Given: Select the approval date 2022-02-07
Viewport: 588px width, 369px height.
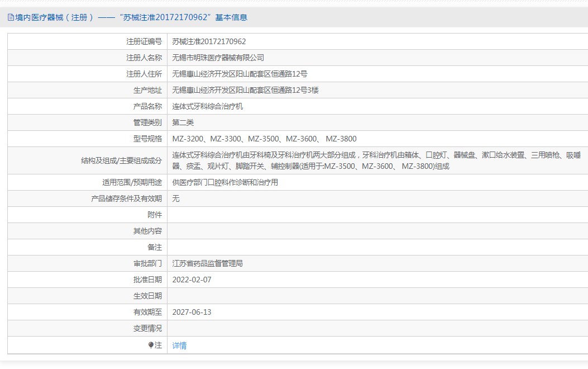Looking at the screenshot, I should point(192,280).
